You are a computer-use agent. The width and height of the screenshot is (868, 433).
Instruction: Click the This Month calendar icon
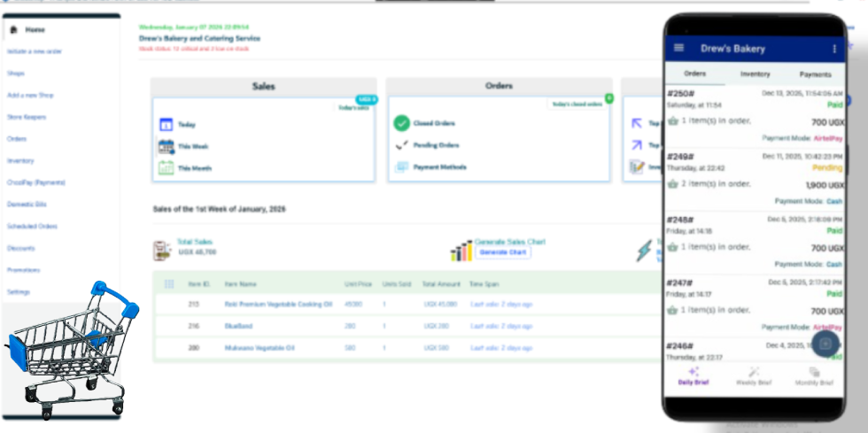[x=166, y=167]
